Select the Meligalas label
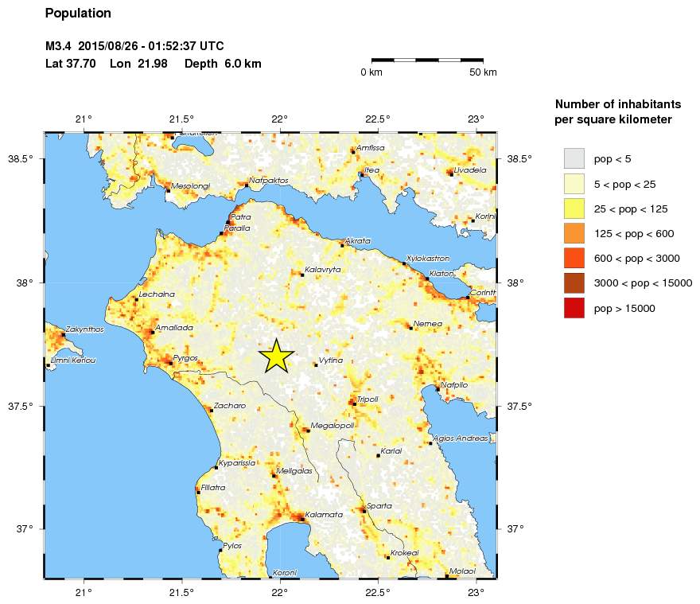 (x=294, y=471)
